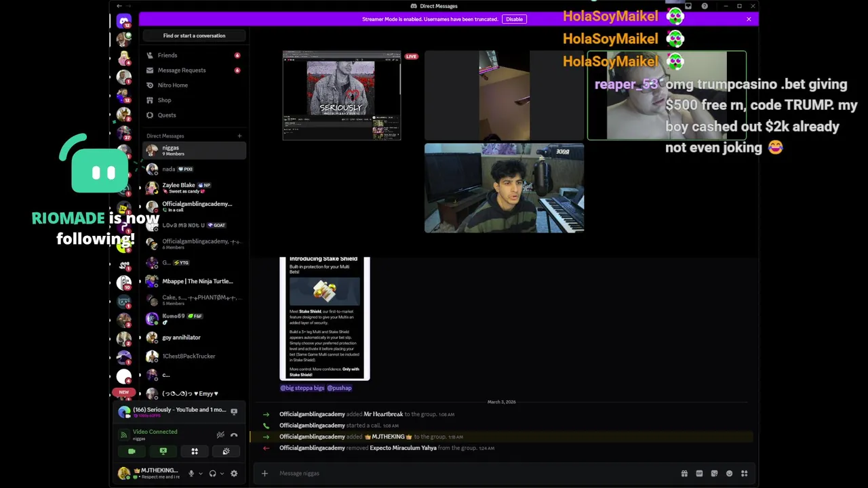The width and height of the screenshot is (868, 488).
Task: Click the @big steppa bigs mention
Action: (x=302, y=388)
